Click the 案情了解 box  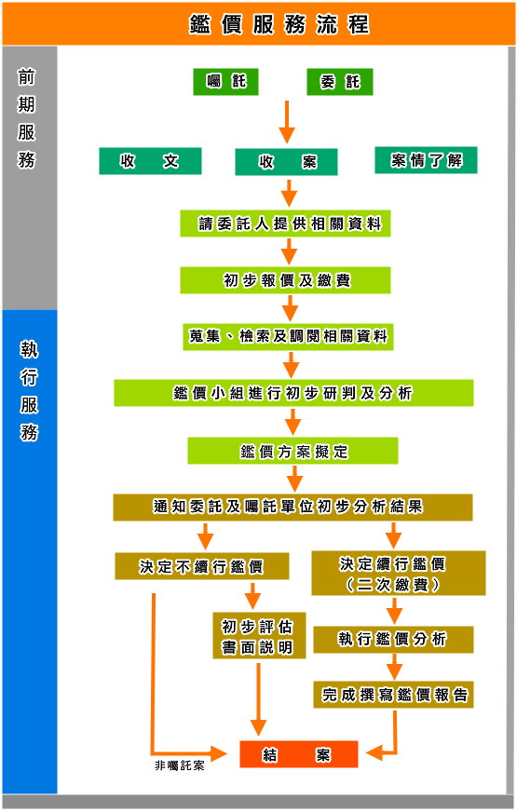click(x=426, y=160)
